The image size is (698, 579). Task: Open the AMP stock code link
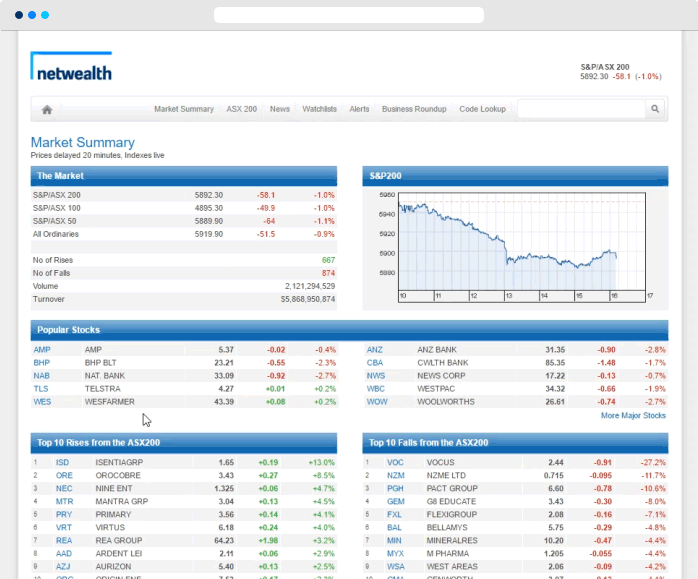point(42,350)
